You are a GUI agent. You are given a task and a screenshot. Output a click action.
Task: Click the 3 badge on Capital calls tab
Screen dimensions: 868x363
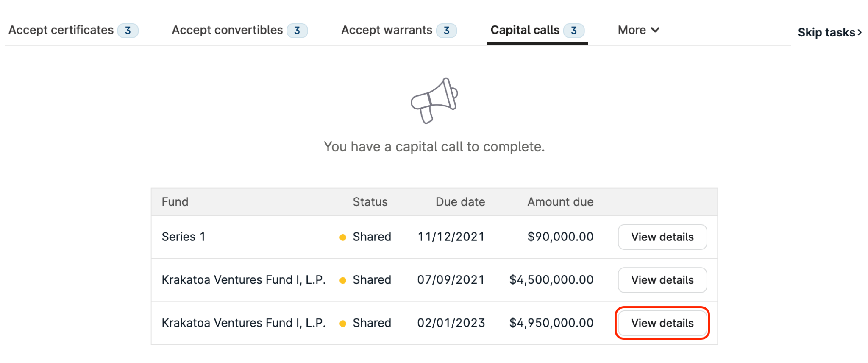575,30
